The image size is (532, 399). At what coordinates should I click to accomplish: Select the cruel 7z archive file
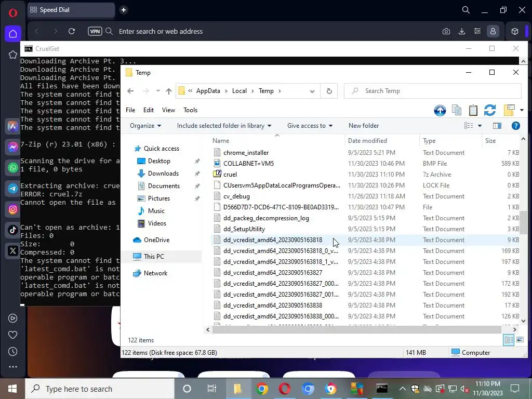230,175
